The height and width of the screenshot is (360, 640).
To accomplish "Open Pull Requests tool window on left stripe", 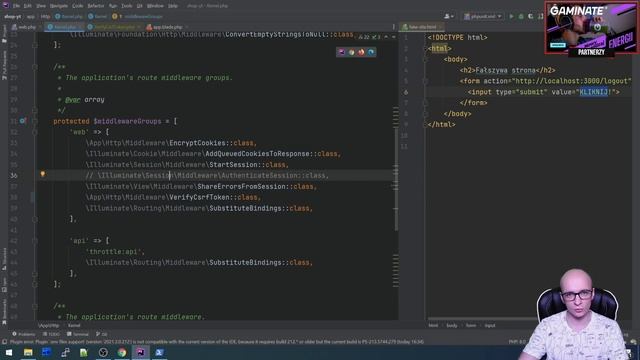I will pos(4,65).
